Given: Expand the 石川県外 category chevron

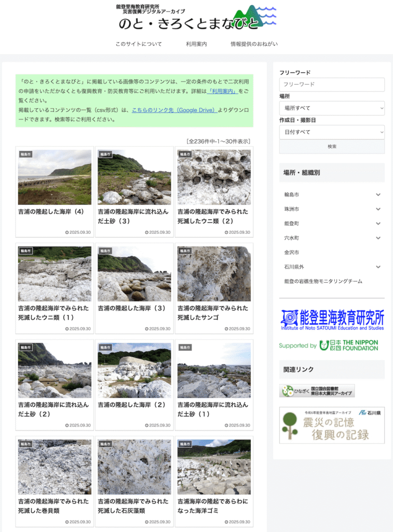Looking at the screenshot, I should 378,267.
